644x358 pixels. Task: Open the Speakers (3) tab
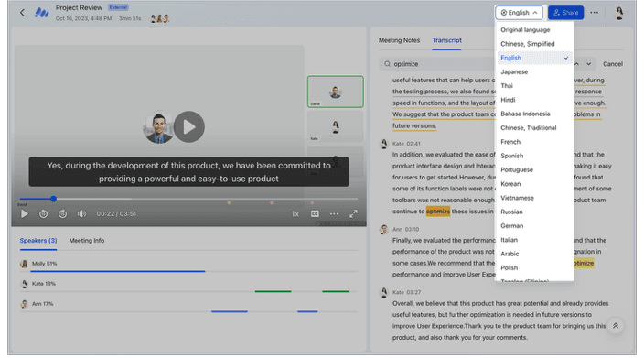pos(38,241)
